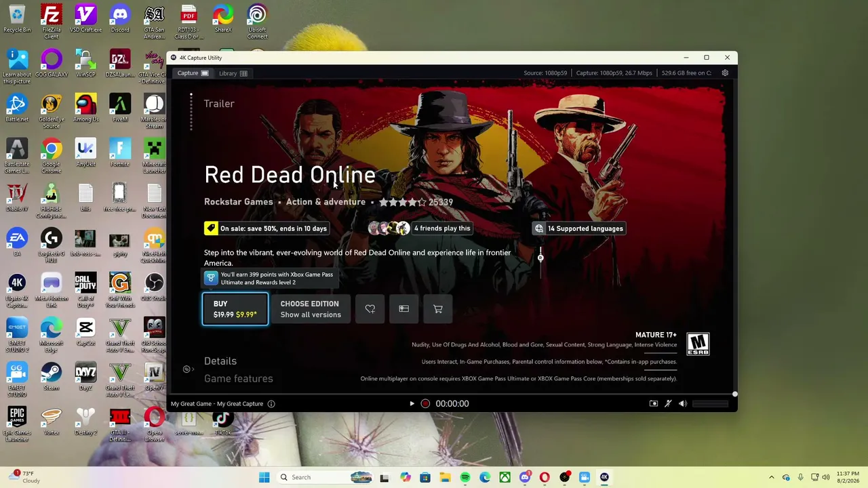Select the Call of Duty desktop icon

[85, 291]
